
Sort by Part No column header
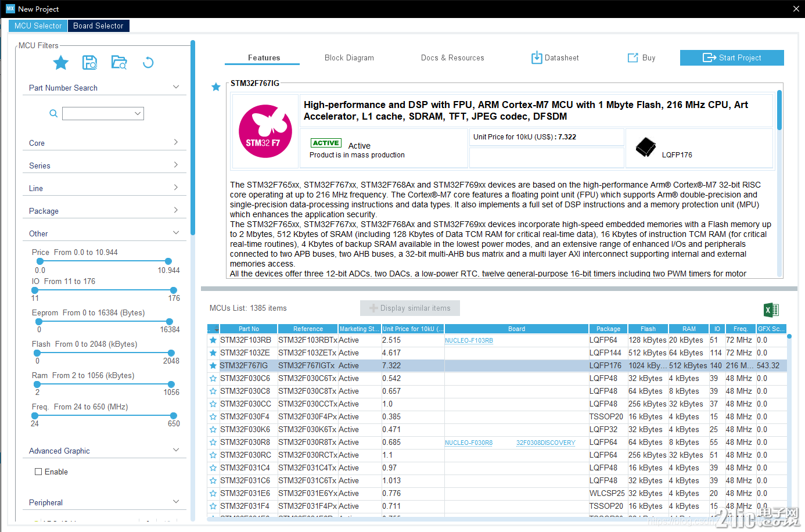point(249,329)
